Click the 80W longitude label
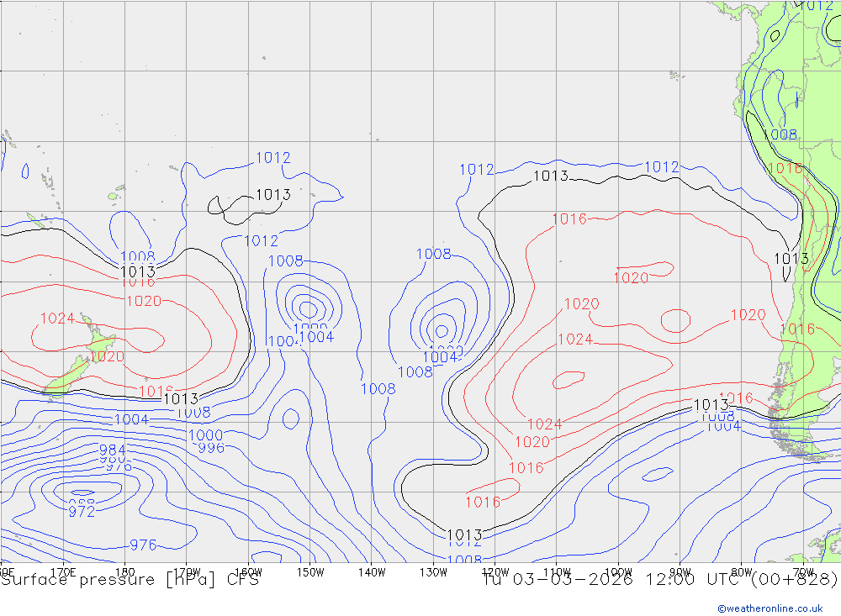This screenshot has height=616, width=841. pos(742,572)
